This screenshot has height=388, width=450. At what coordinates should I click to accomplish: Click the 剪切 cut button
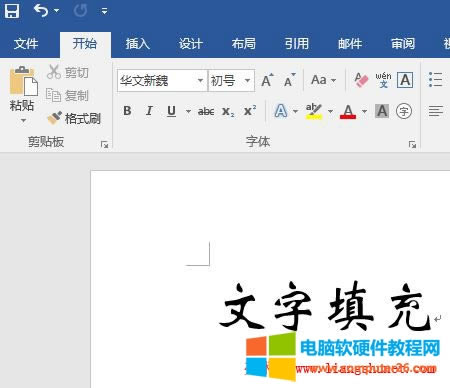tap(68, 72)
